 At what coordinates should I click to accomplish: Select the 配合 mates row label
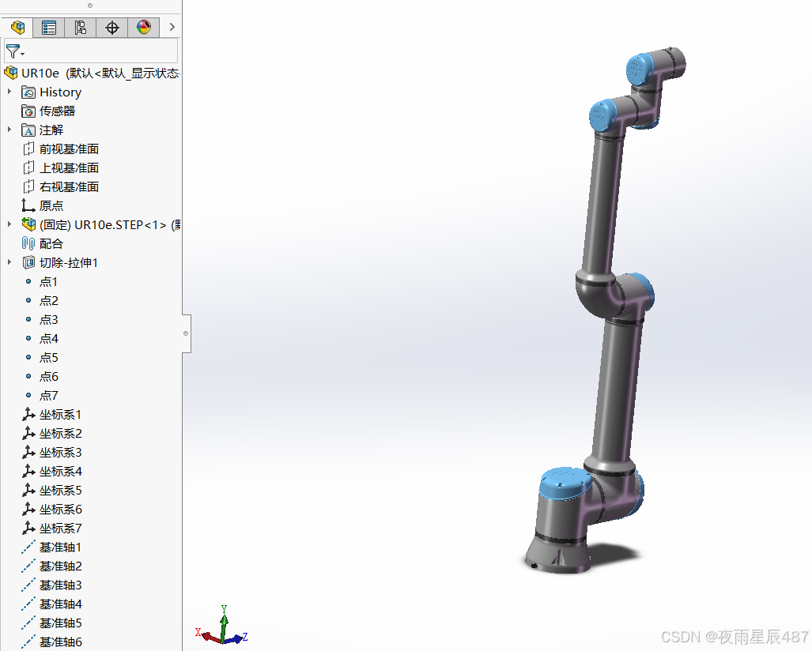tap(51, 244)
